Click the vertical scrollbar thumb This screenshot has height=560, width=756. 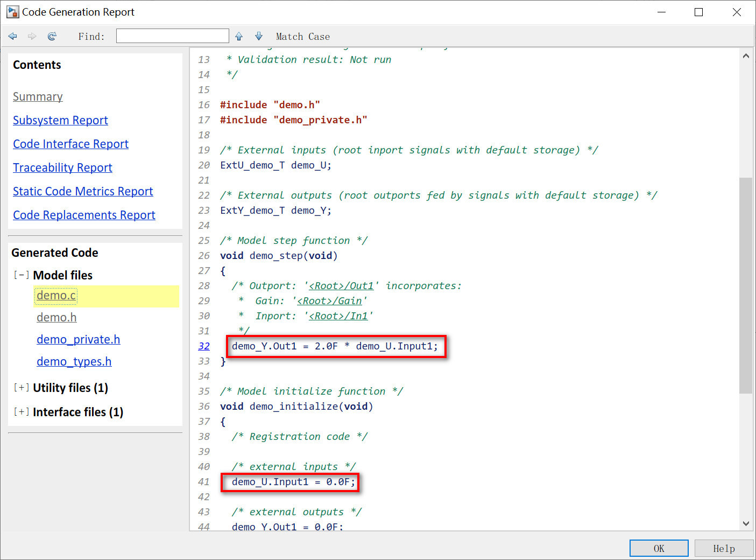[746, 285]
